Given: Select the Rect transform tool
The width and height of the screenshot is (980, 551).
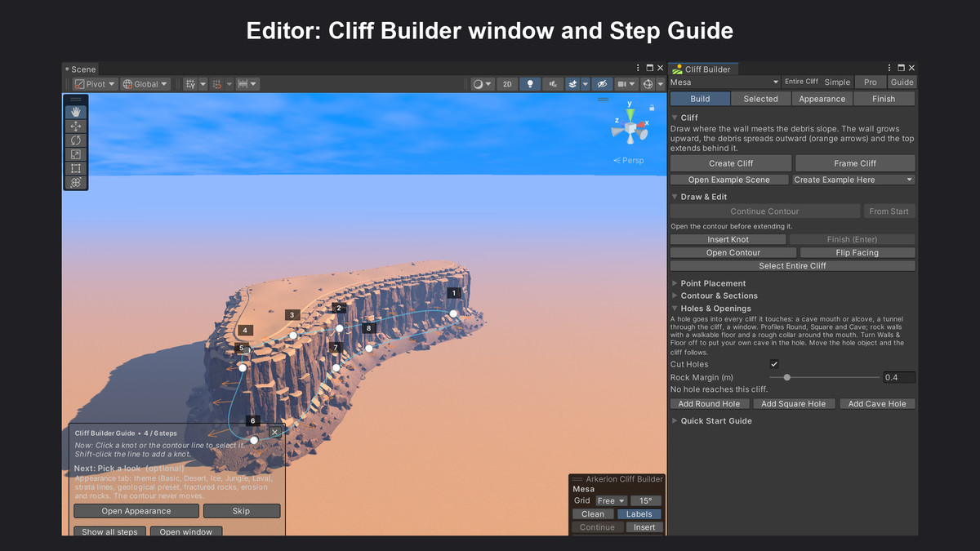Looking at the screenshot, I should click(76, 168).
